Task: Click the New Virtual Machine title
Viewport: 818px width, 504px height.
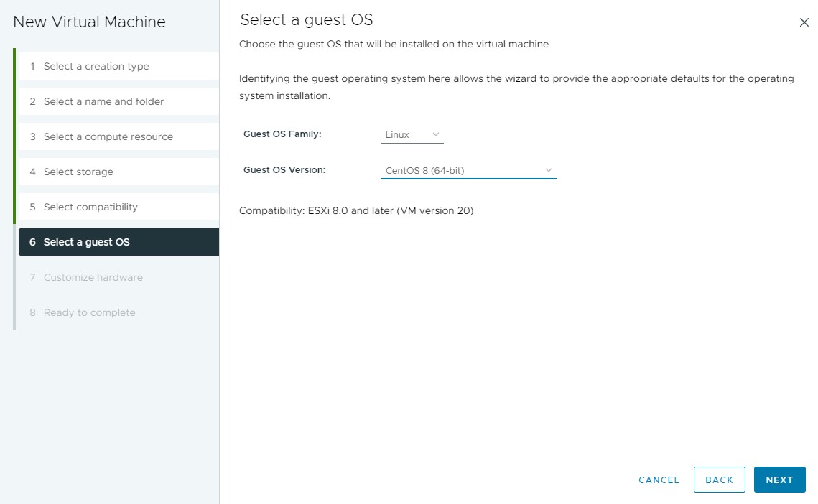Action: point(89,22)
